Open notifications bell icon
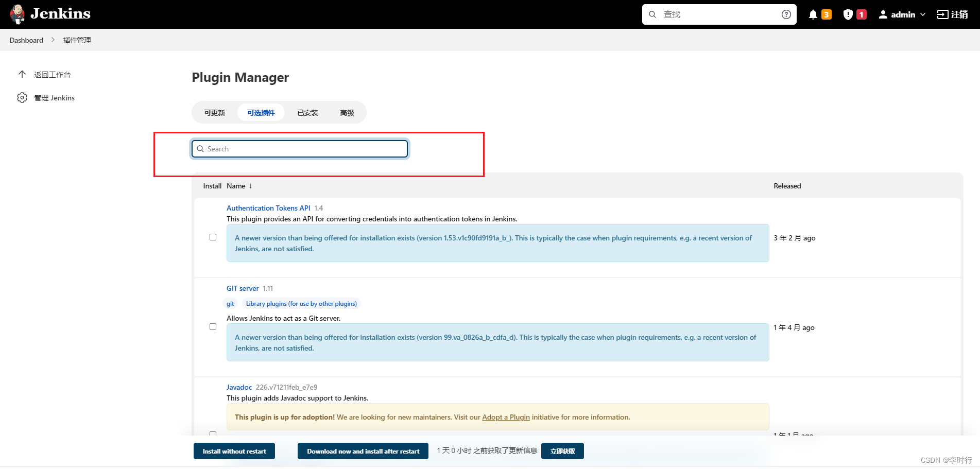Viewport: 980px width, 469px height. point(813,14)
